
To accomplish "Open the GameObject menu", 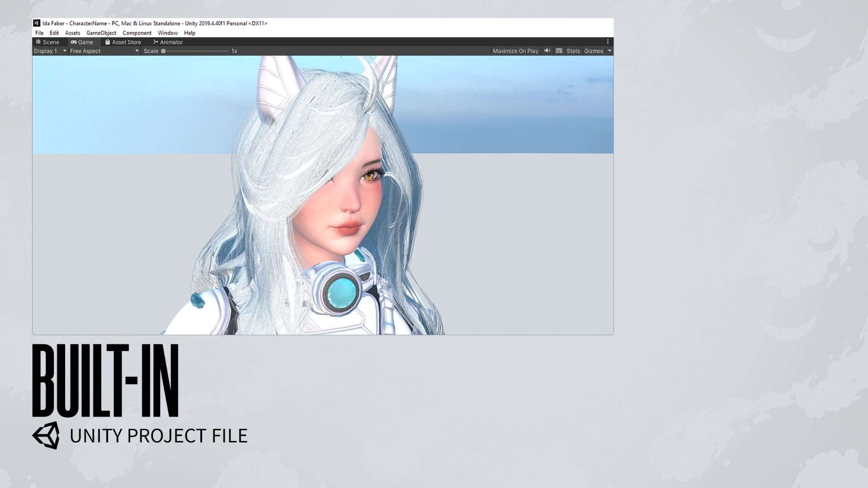I will click(101, 33).
